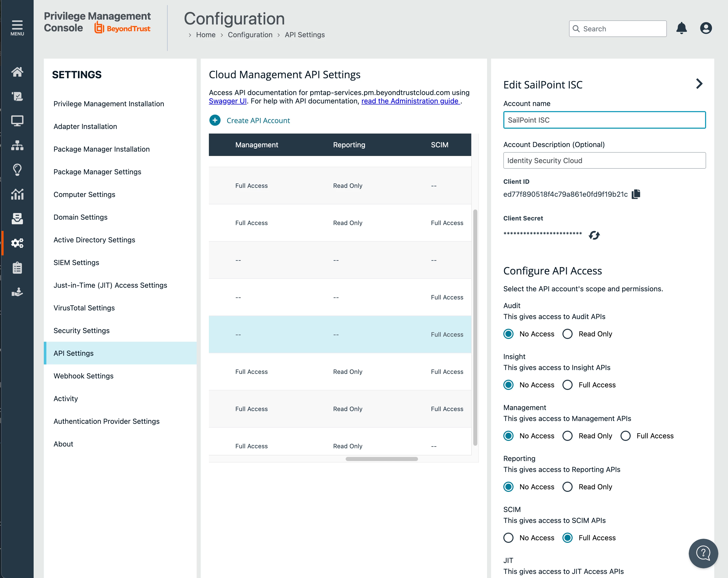Focus the Account Description input field
Viewport: 728px width, 578px height.
pos(604,161)
